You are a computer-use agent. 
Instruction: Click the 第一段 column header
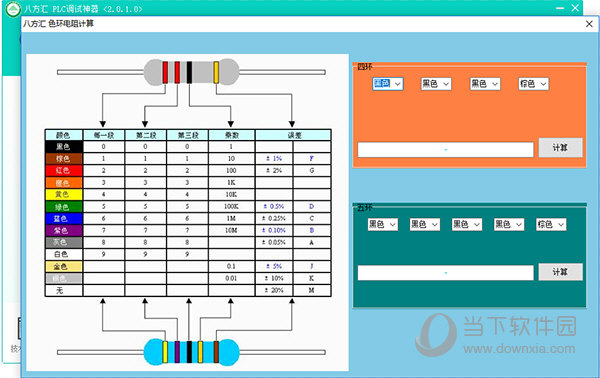(x=104, y=135)
